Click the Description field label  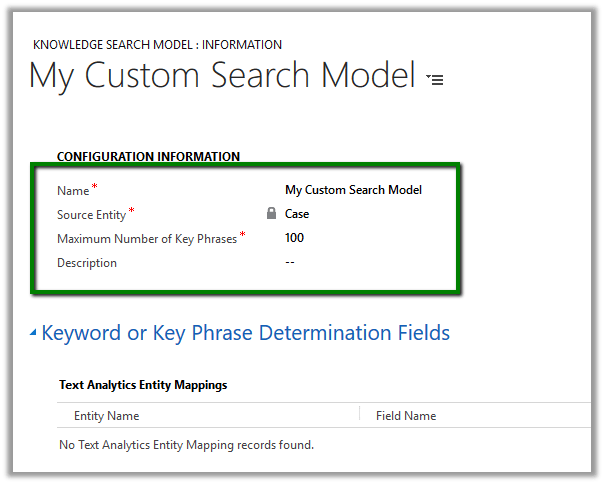point(87,263)
